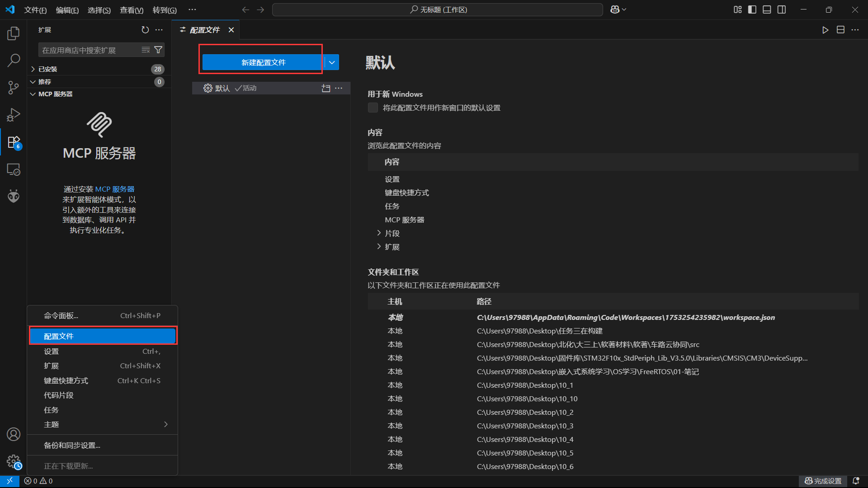The image size is (868, 488).
Task: Click the run play icon in editor toolbar
Action: 826,30
